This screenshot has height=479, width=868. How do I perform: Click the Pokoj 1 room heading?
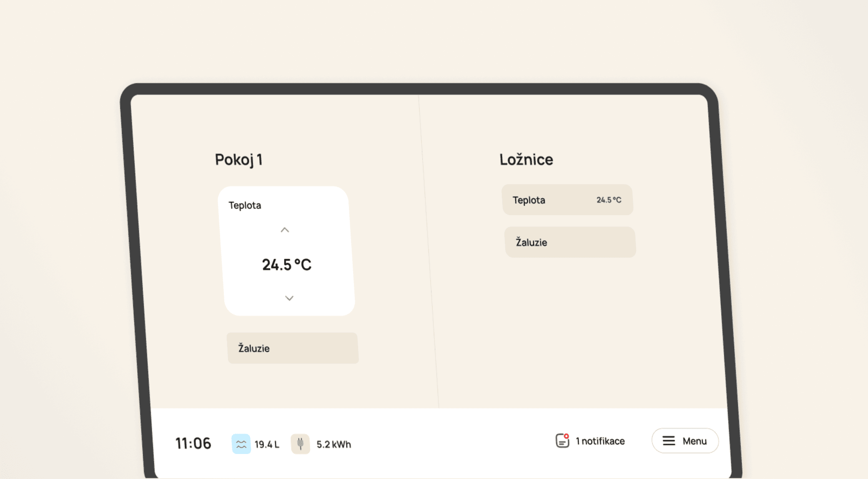(x=238, y=159)
